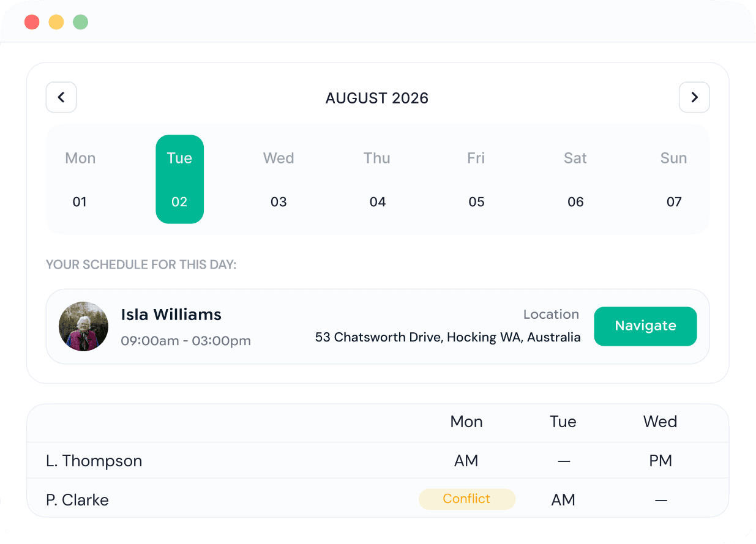
Task: Click the red close window dot
Action: 32,23
